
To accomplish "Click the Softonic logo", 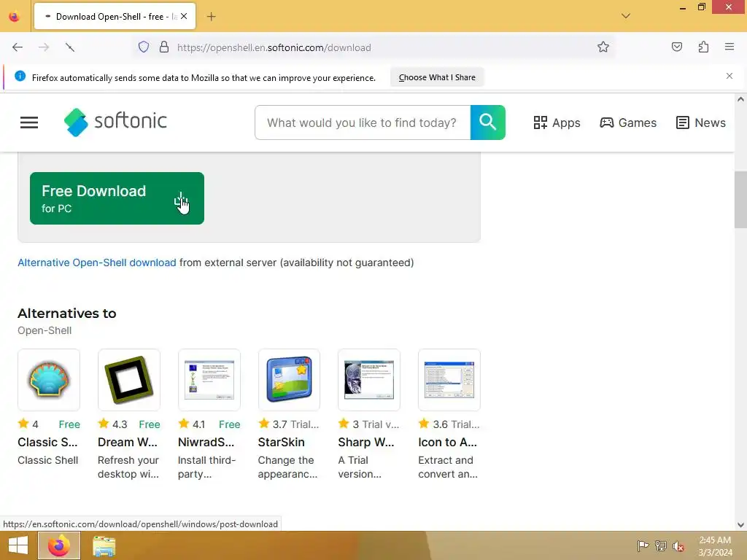I will (x=115, y=122).
